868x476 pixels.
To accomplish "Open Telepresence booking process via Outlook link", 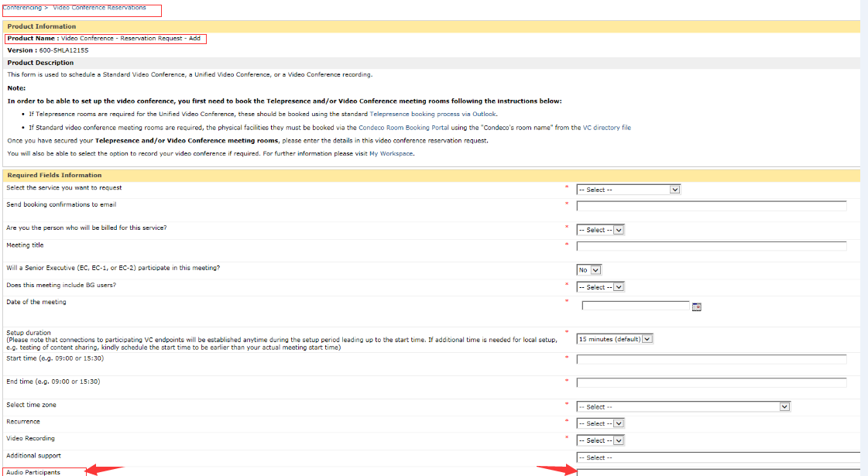I will 433,114.
